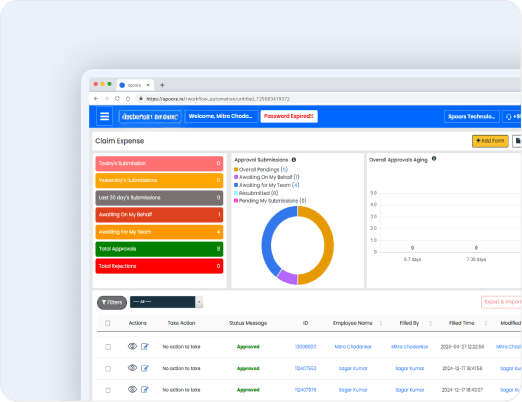Open ID link 112407579

tap(305, 390)
